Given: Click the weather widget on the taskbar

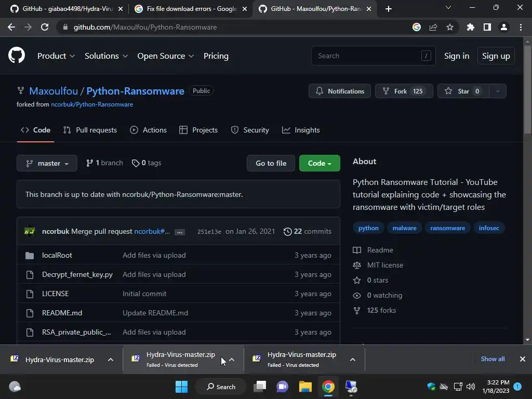Looking at the screenshot, I should coord(15,387).
